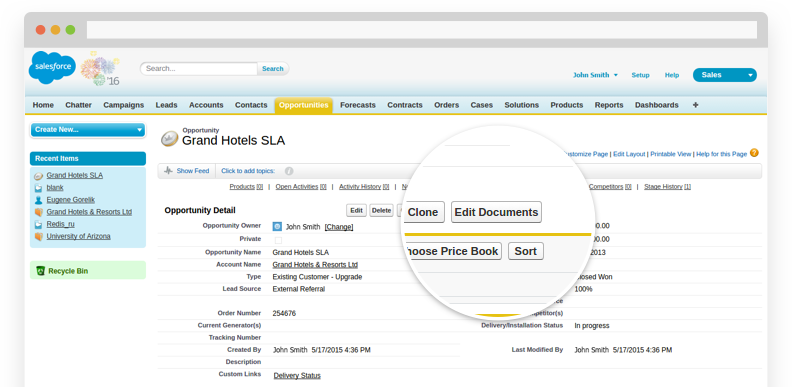Click the Show Feed link
Screen dimensions: 792x387
(x=192, y=171)
